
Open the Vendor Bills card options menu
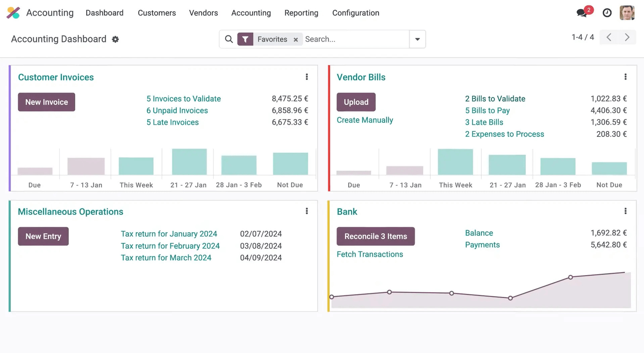[x=626, y=77]
